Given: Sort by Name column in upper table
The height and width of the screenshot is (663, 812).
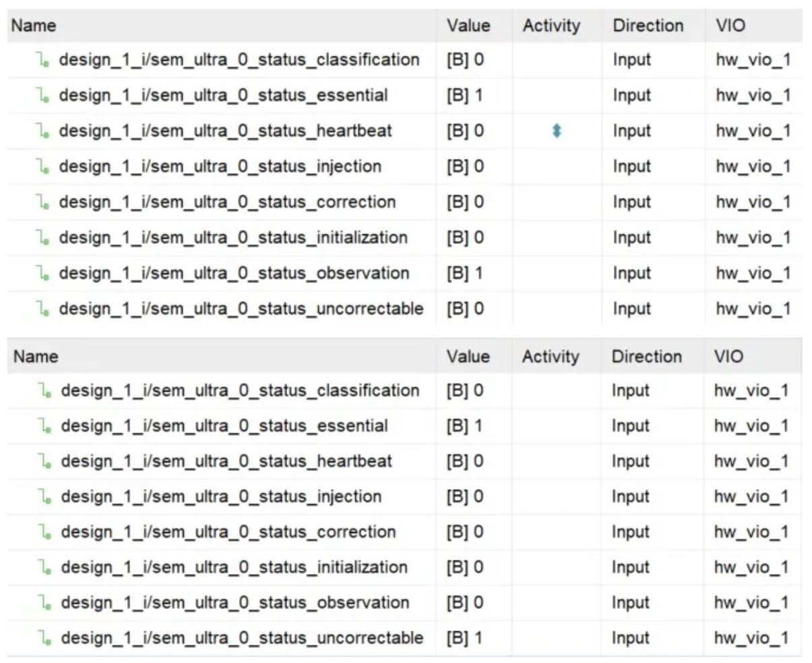Looking at the screenshot, I should coord(34,26).
